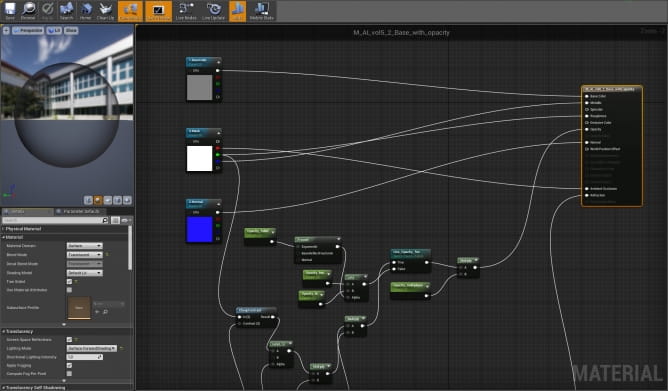
Task: Toggle the Screen Space Reflections checkbox
Action: pos(69,339)
